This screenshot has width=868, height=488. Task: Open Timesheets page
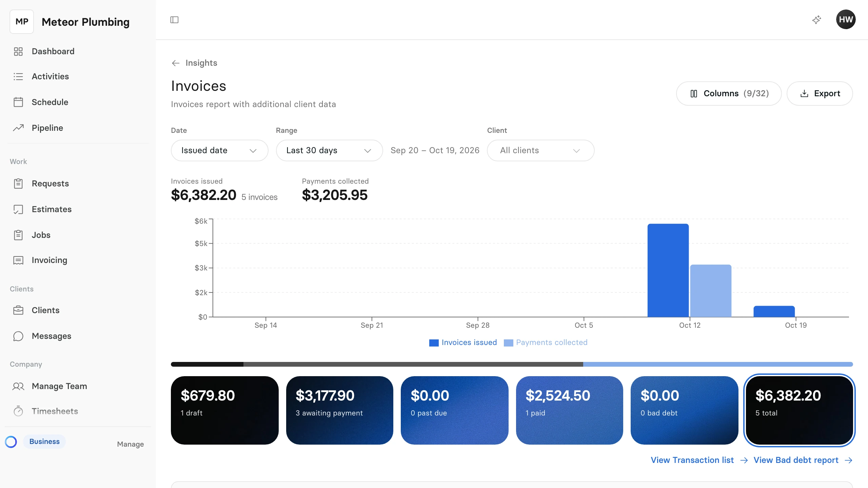[x=78, y=411]
